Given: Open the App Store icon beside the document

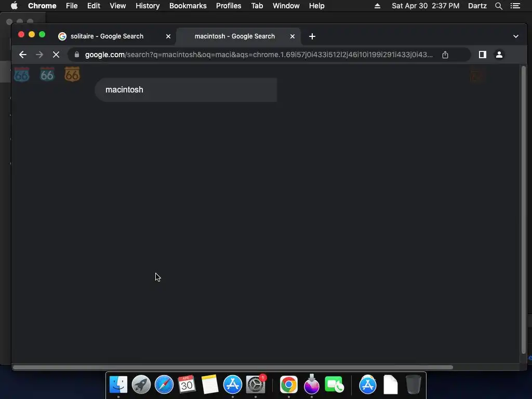Looking at the screenshot, I should (368, 384).
